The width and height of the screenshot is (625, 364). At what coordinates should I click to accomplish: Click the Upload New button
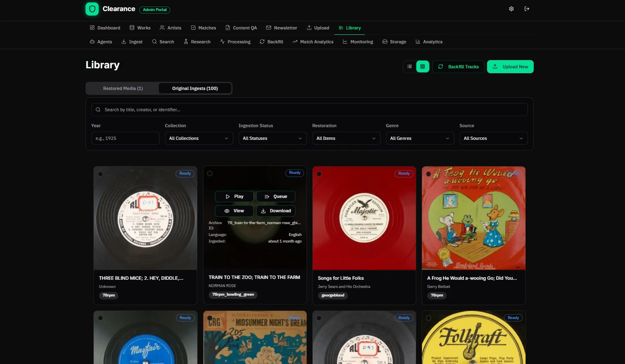click(x=510, y=67)
